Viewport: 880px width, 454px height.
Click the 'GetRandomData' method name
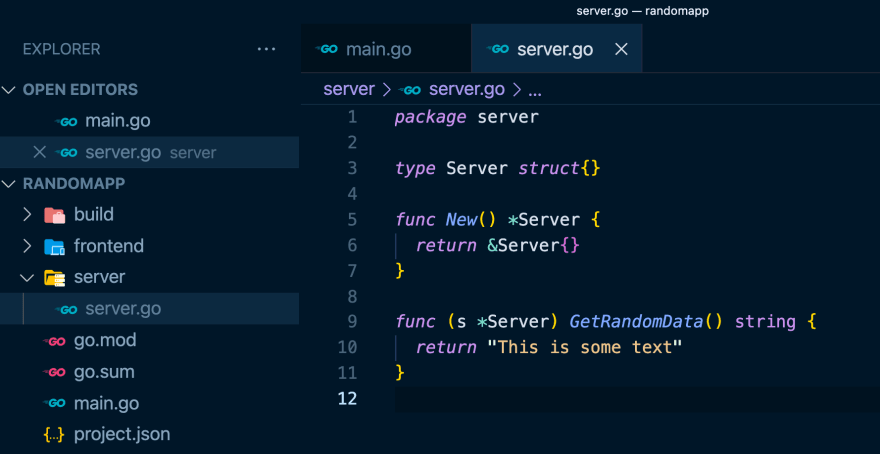tap(636, 322)
